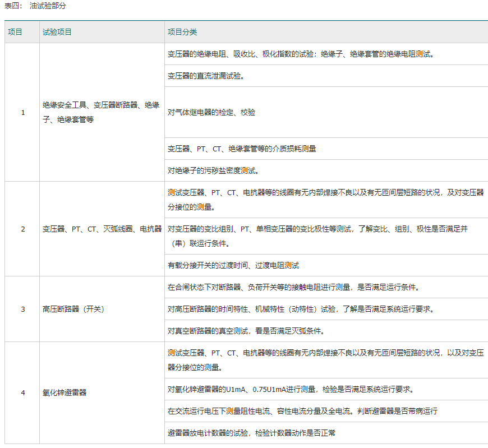Click the 项目分类 column header
This screenshot has height=448, width=488.
click(x=182, y=32)
